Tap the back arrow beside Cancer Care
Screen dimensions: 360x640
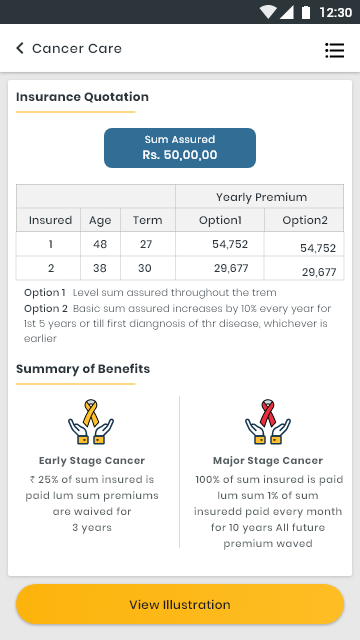click(x=20, y=48)
